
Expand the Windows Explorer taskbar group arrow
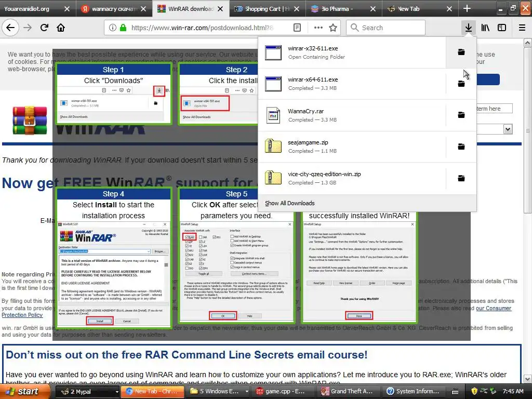[x=247, y=391]
